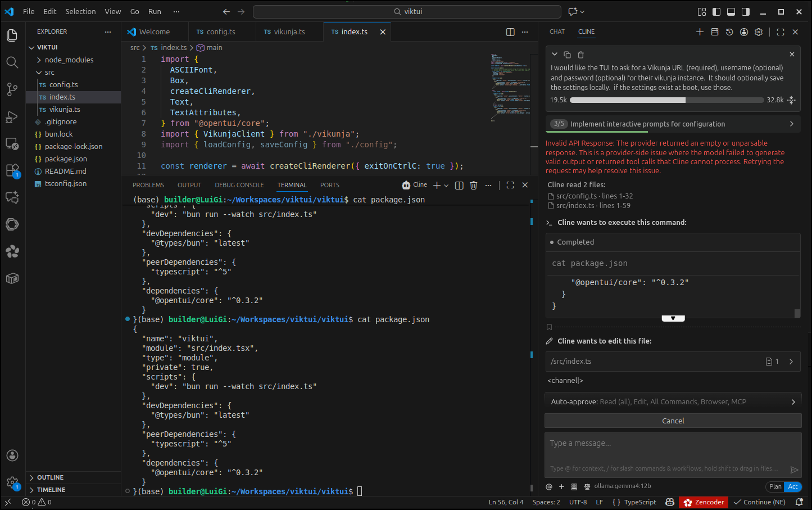Open the Zencoder pinwheel view in activity bar
Viewport: 812px width, 510px height.
tap(12, 251)
